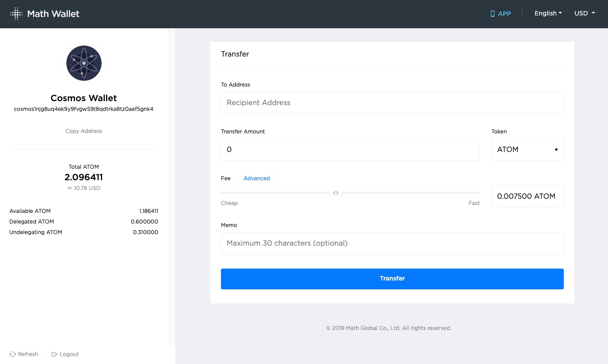Click the 1.186411 available value
The height and width of the screenshot is (364, 608).
(x=148, y=211)
